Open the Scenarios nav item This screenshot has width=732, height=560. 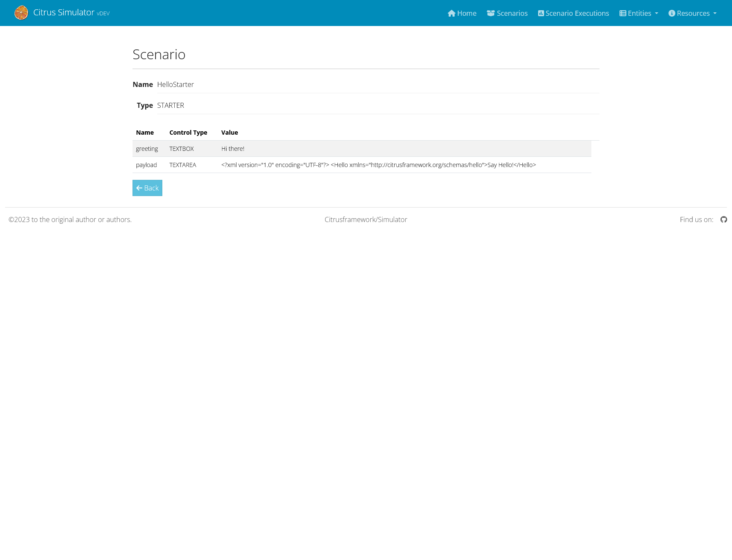click(x=512, y=13)
